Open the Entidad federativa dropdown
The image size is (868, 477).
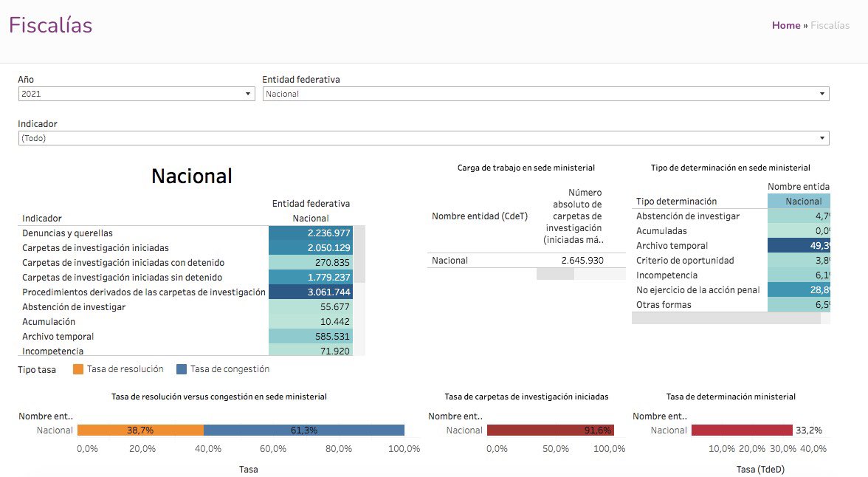(x=545, y=94)
